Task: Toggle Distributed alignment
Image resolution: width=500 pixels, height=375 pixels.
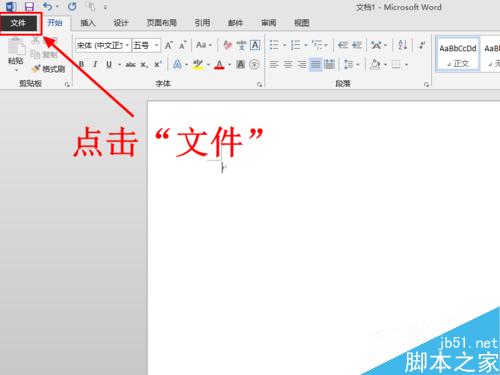Action: click(329, 64)
